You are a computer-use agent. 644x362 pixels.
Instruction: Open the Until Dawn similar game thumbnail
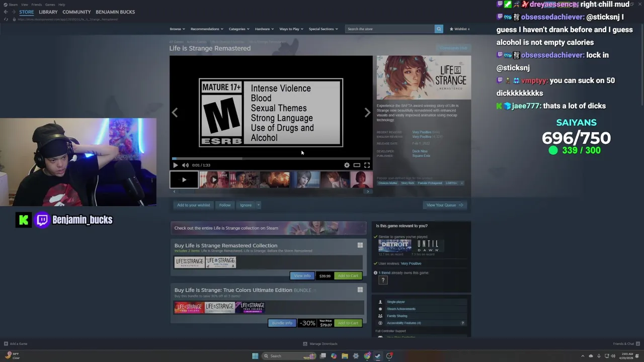428,245
